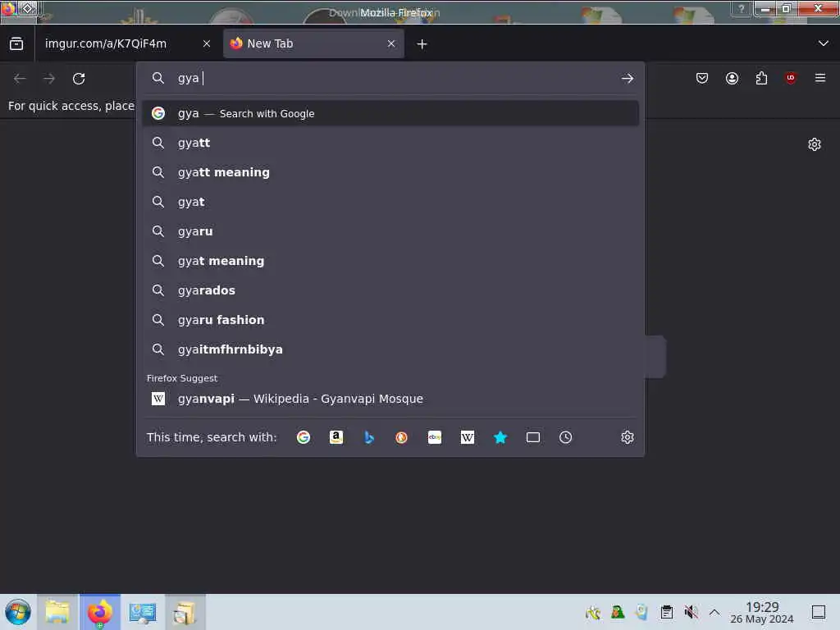The height and width of the screenshot is (630, 840).
Task: Open the system settings monitor taskbar icon
Action: [143, 612]
